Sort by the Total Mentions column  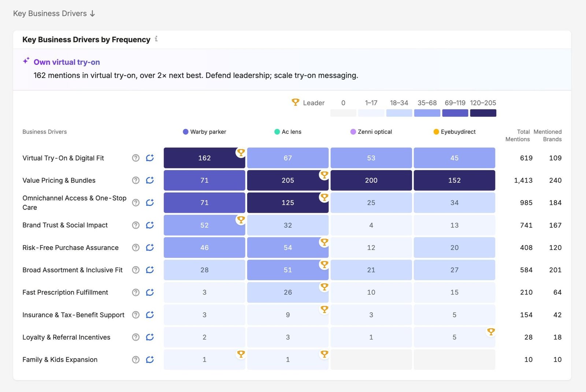(x=518, y=135)
